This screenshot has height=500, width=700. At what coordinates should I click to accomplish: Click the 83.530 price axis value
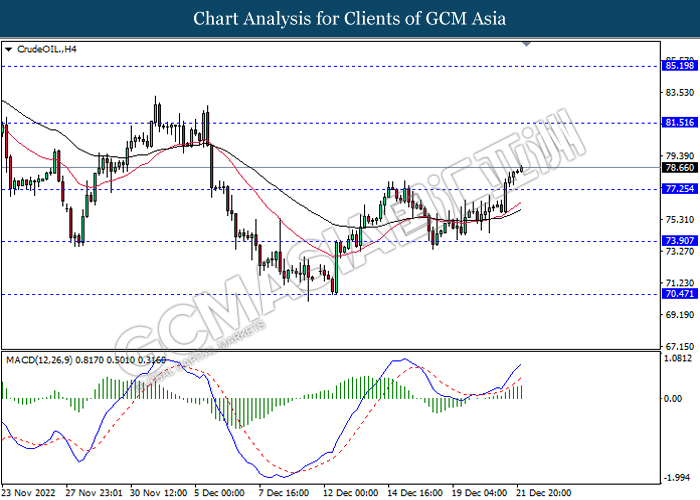coord(679,92)
